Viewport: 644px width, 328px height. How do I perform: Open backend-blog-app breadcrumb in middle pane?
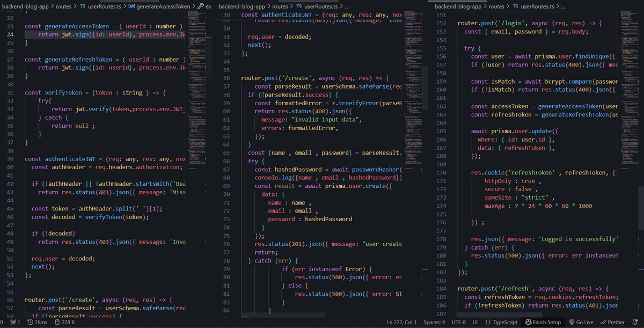tap(241, 6)
